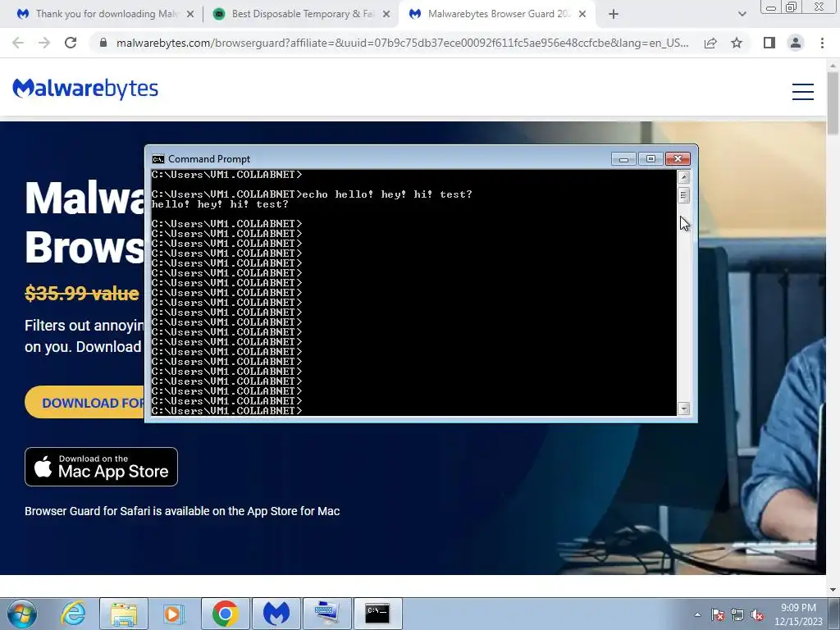
Task: Share this page using the share icon
Action: (x=710, y=43)
